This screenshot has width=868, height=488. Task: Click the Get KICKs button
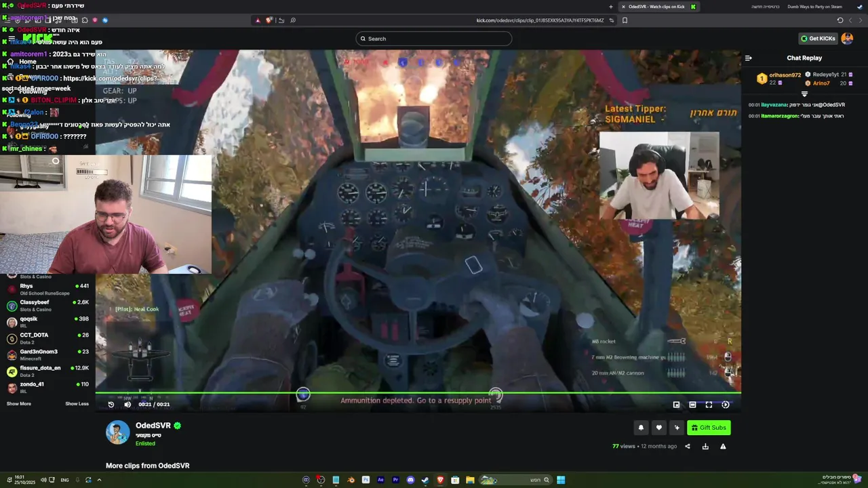(x=818, y=39)
